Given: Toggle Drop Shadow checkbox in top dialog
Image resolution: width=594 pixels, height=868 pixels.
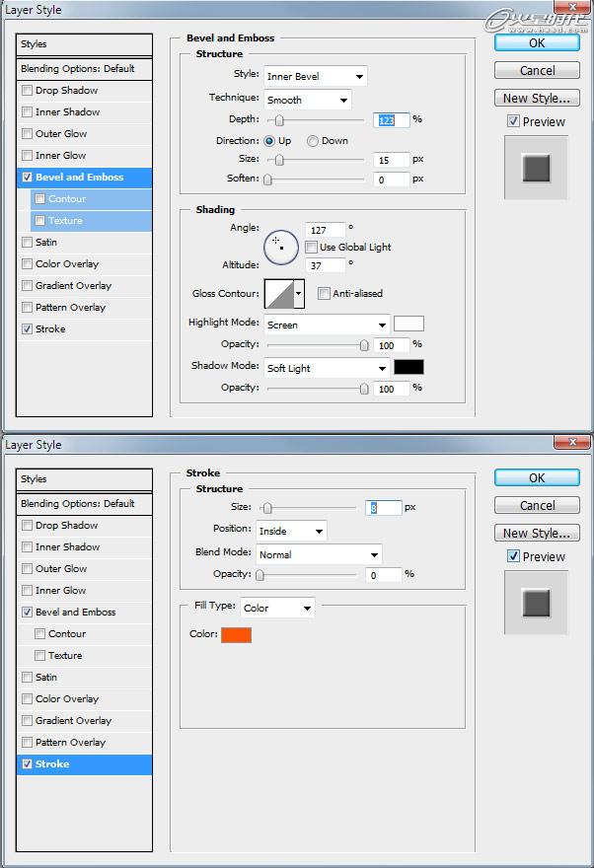Looking at the screenshot, I should [x=27, y=90].
